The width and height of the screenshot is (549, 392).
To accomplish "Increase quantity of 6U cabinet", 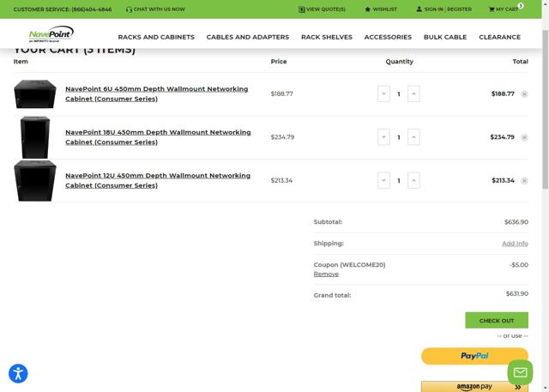I will click(413, 93).
